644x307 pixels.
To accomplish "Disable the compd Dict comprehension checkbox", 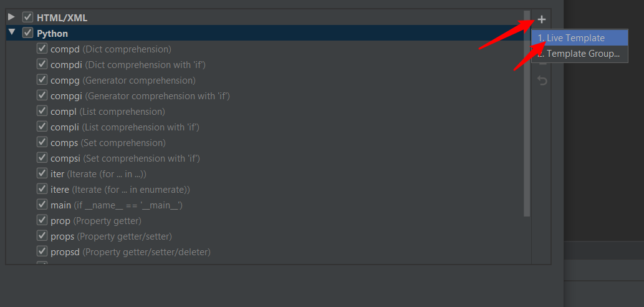I will point(42,49).
